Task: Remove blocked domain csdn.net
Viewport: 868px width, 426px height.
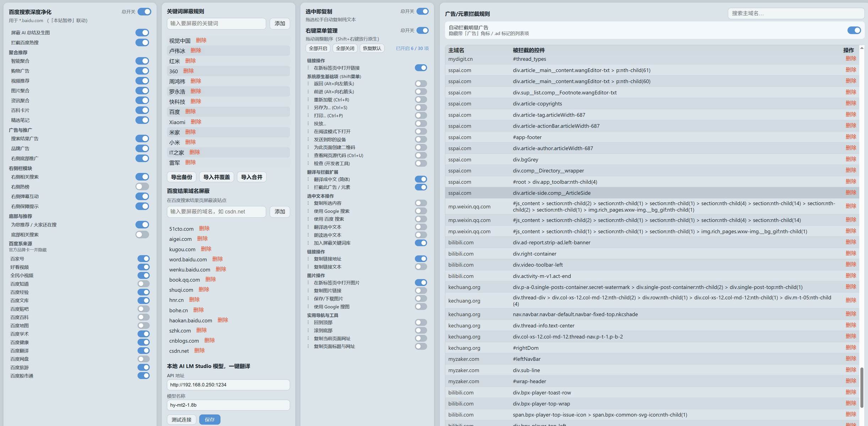Action: coord(200,351)
